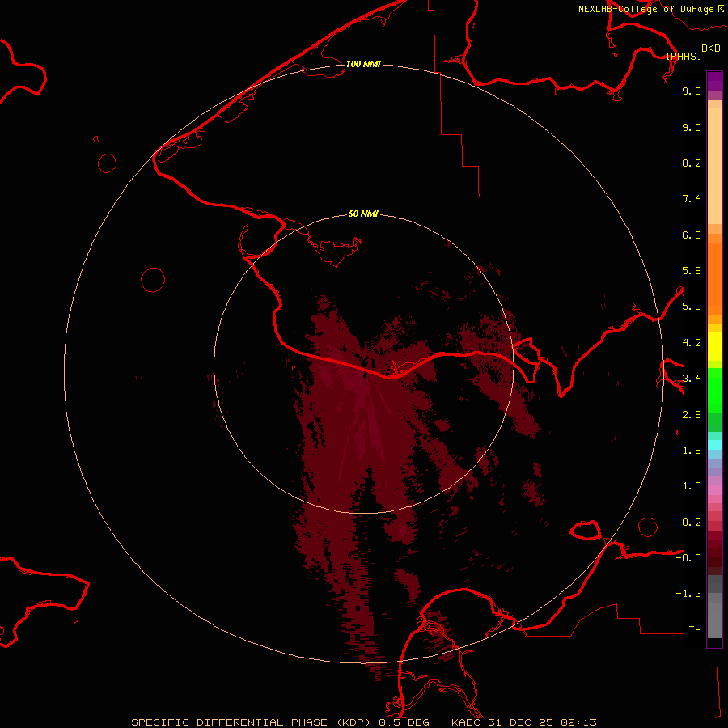Image resolution: width=728 pixels, height=728 pixels.
Task: Click the 50 NMI range ring label
Action: click(363, 214)
